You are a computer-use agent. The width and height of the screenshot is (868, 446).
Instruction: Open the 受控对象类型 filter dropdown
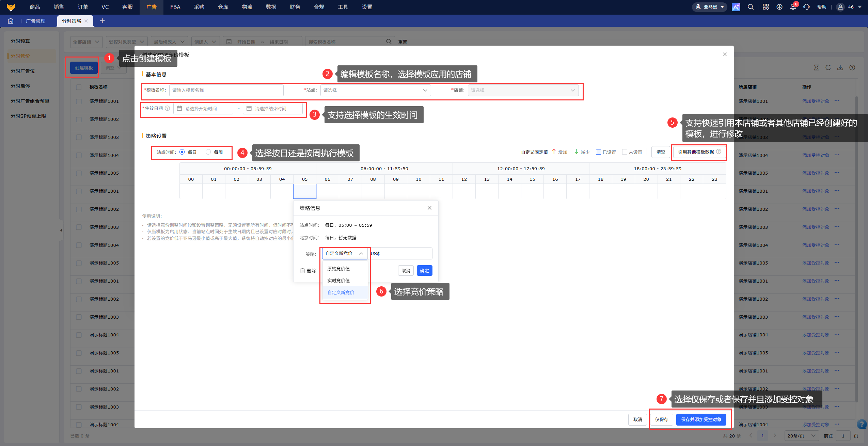(127, 42)
